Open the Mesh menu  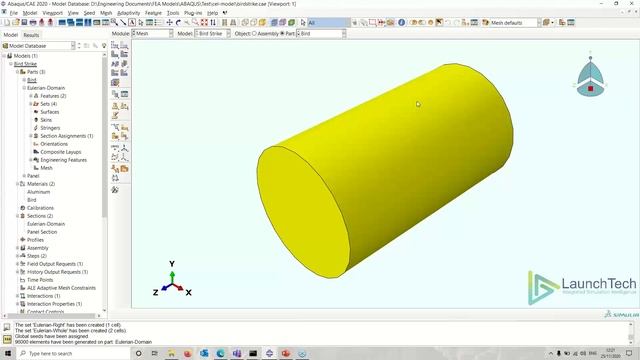(x=106, y=13)
